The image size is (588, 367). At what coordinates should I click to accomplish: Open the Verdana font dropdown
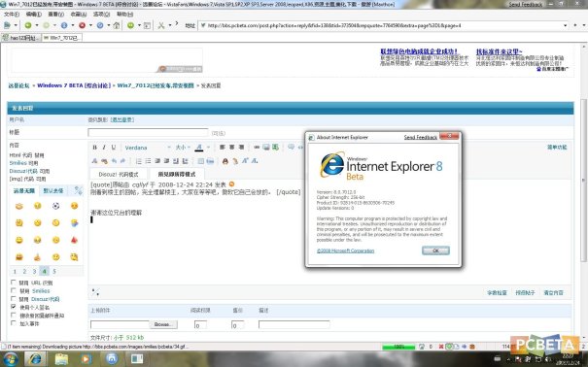(147, 148)
